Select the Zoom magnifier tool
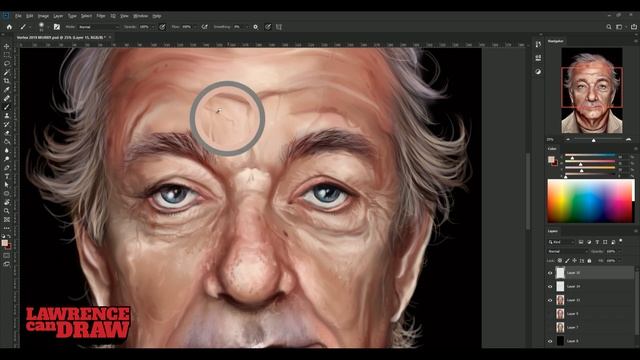Image resolution: width=640 pixels, height=360 pixels. [x=7, y=211]
